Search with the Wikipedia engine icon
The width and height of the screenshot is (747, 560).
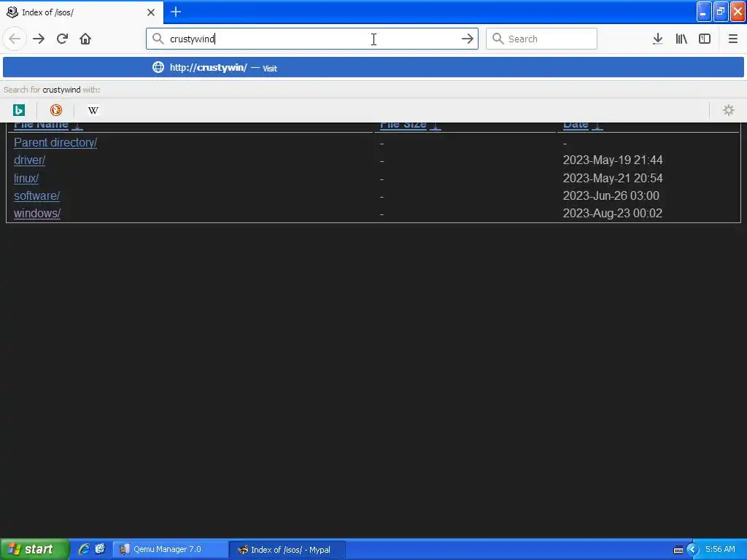click(x=93, y=110)
